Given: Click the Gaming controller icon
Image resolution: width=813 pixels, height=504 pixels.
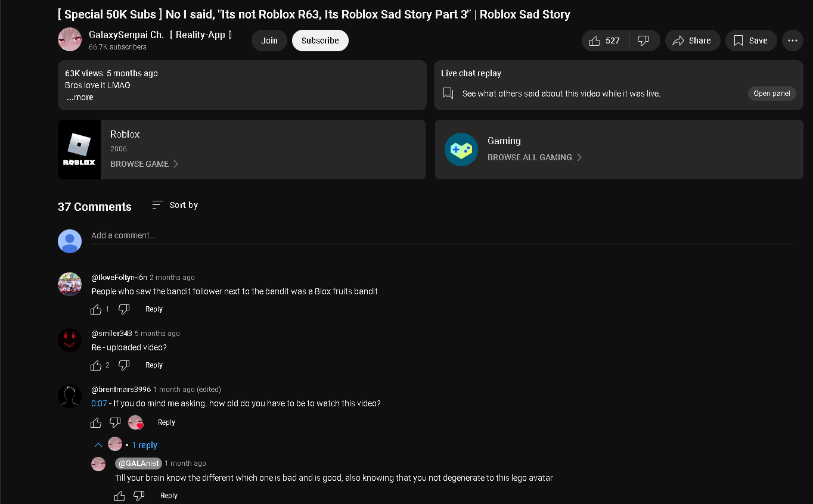Looking at the screenshot, I should coord(461,150).
